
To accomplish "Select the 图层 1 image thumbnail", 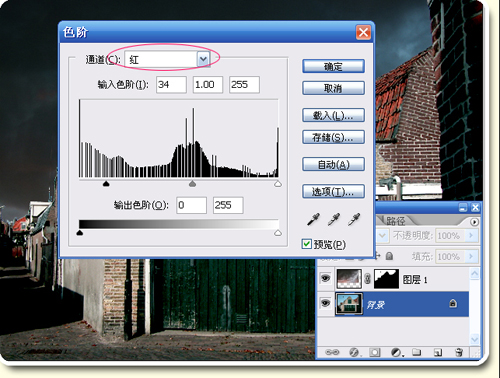I will pos(349,279).
